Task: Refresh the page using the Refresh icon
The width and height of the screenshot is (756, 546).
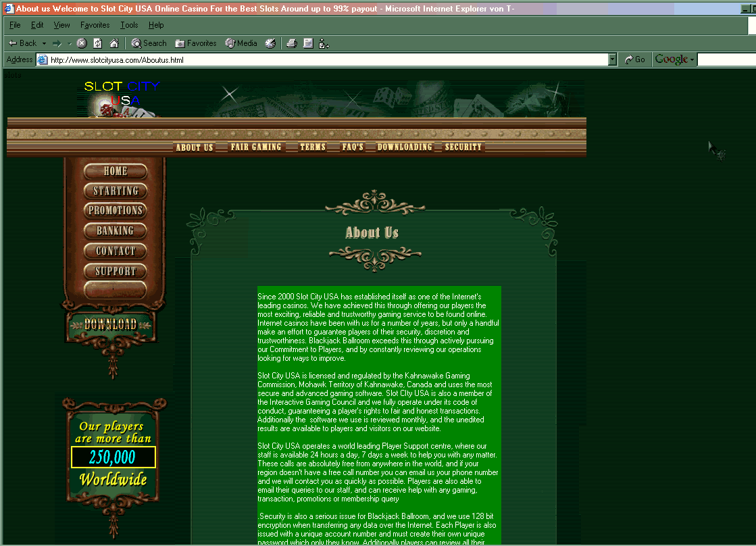Action: tap(97, 43)
